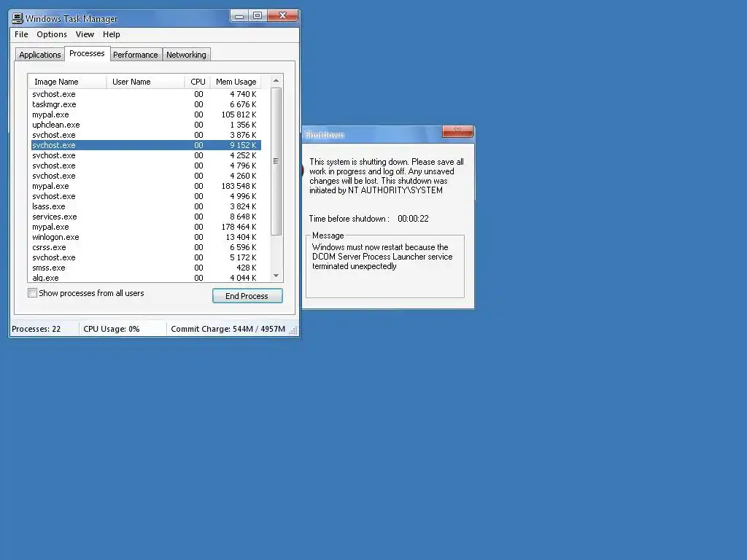Open the File menu

tap(21, 34)
